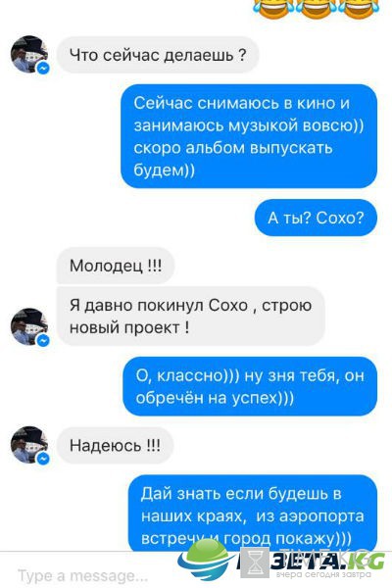Select the 'Сейчас снимаюсь в кино' blue bubble
This screenshot has width=392, height=588.
click(x=249, y=136)
